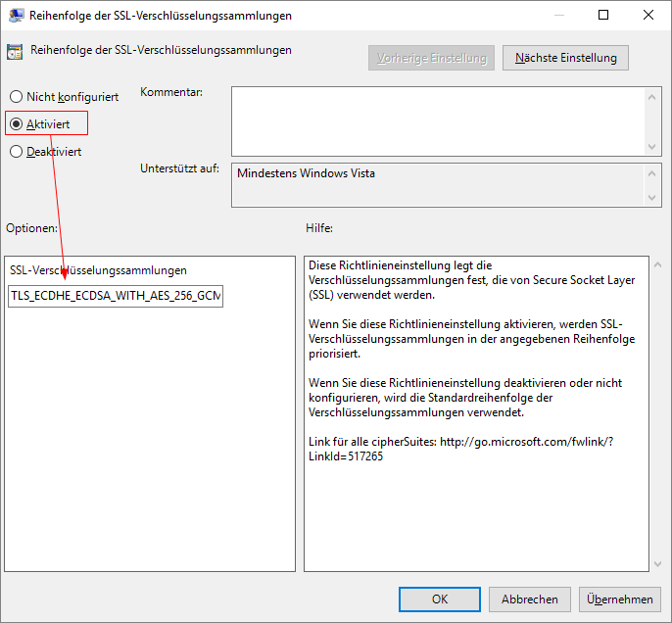Choose the 'Aktiviert' radio button
672x623 pixels.
pyautogui.click(x=16, y=124)
